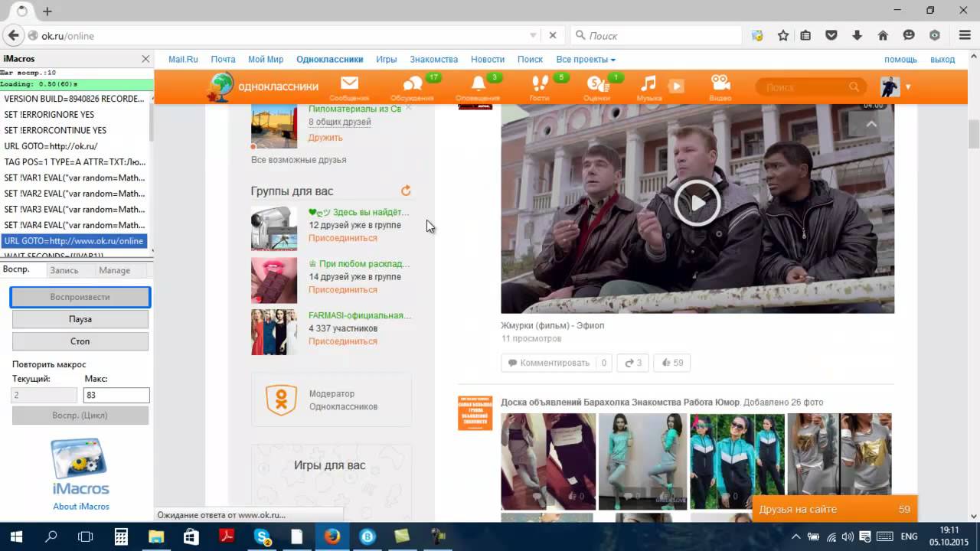Switch to Запись tab
This screenshot has height=551, width=980.
point(64,270)
